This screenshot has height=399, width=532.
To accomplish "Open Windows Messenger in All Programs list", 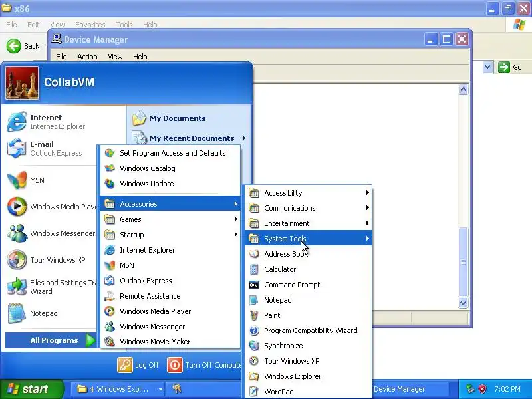I will 170,327.
